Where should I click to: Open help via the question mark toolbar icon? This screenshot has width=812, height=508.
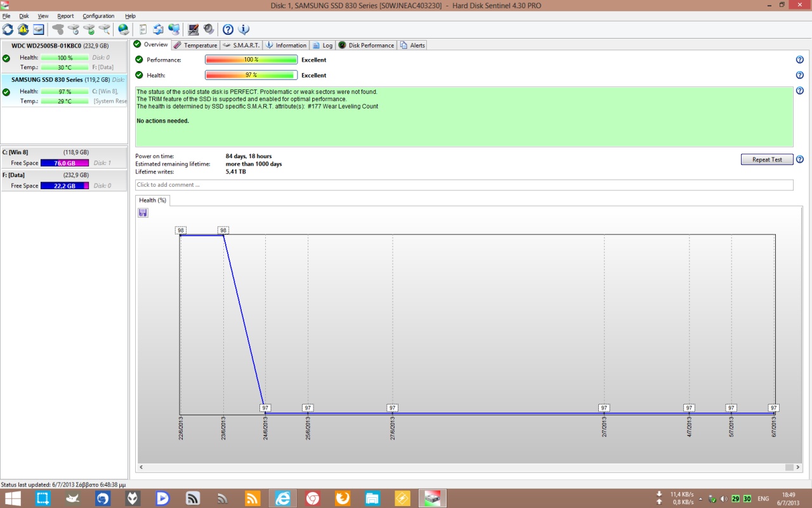(x=228, y=29)
